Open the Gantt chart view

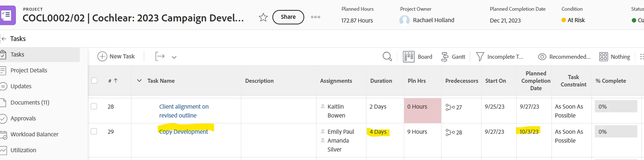tap(453, 57)
